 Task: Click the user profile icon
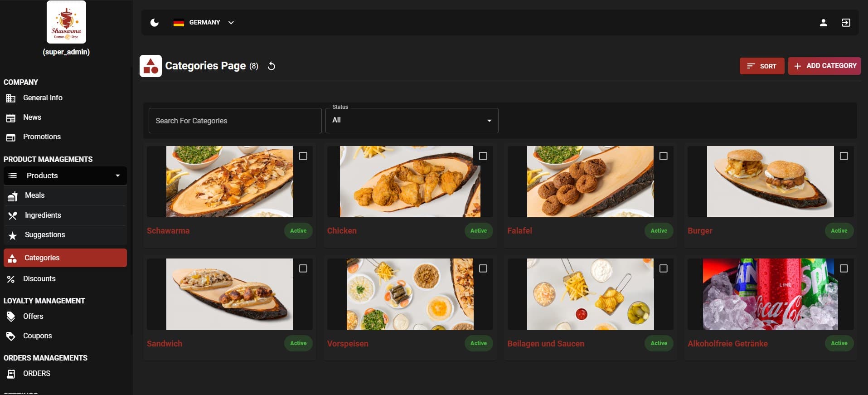pyautogui.click(x=823, y=23)
